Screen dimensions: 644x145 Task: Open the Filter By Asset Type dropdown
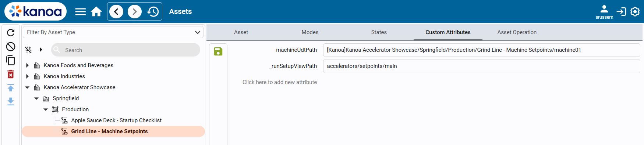(x=113, y=32)
